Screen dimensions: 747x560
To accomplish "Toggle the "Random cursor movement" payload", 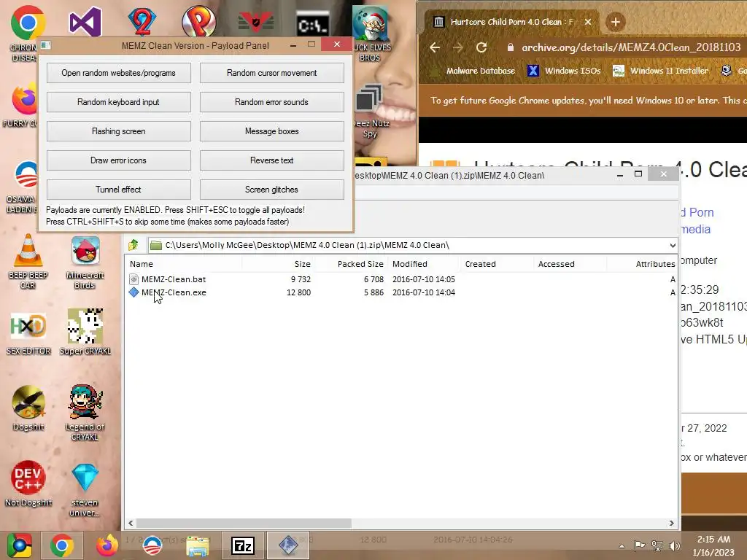I will pyautogui.click(x=271, y=73).
